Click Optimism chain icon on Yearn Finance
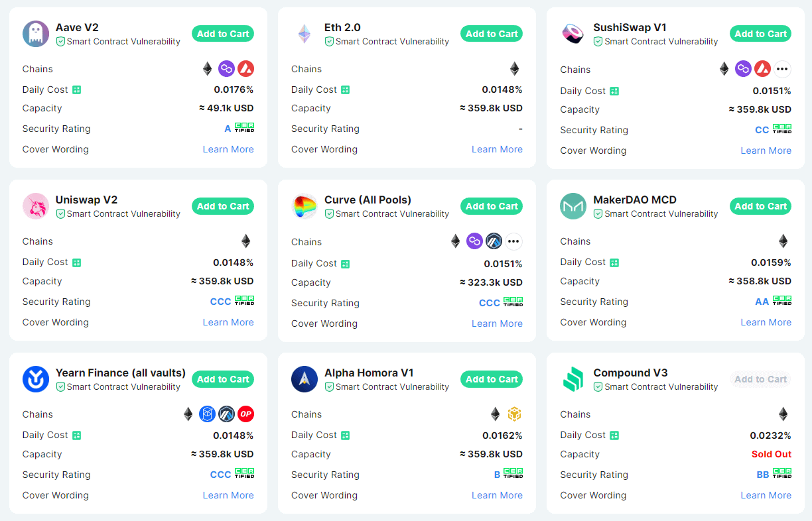 pyautogui.click(x=246, y=414)
